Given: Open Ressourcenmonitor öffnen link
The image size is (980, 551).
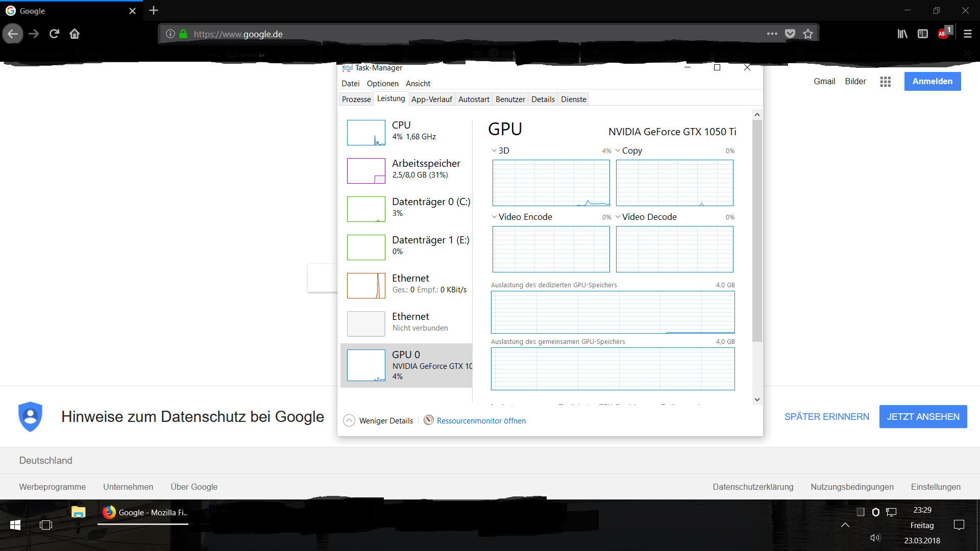Looking at the screenshot, I should coord(481,420).
